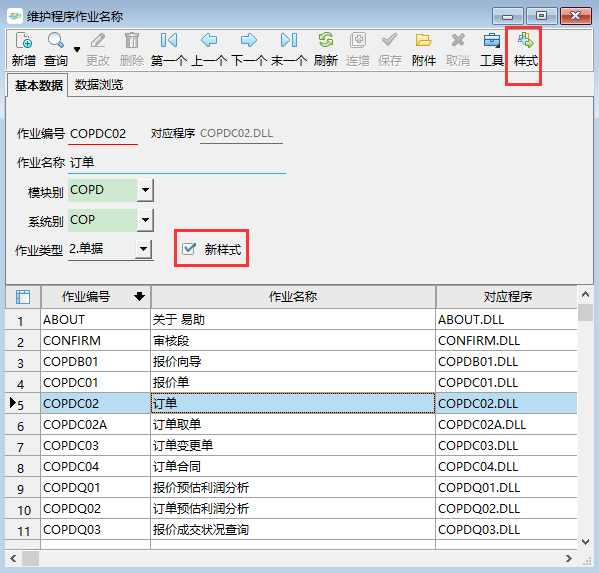The width and height of the screenshot is (599, 573).
Task: Go to 上一个 (Previous) record
Action: [209, 50]
